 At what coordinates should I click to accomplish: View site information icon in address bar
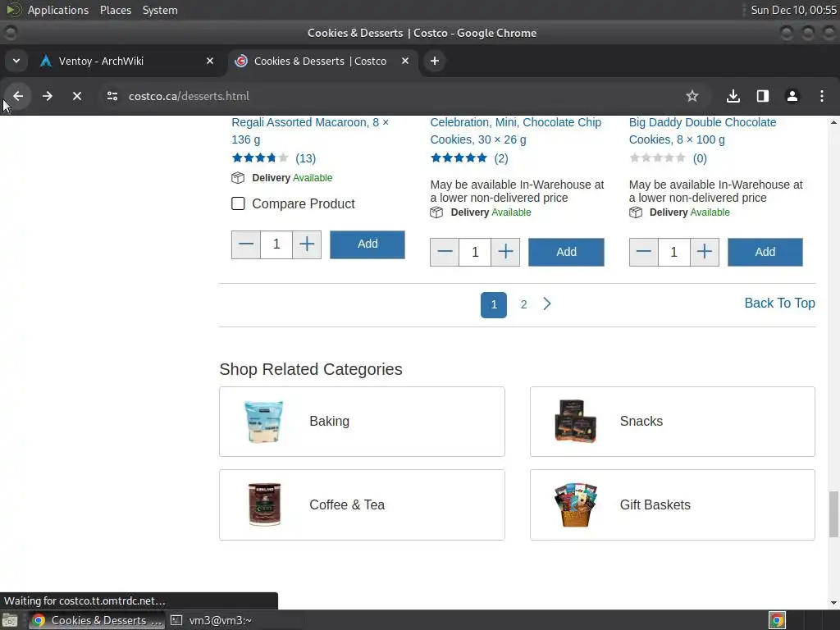click(112, 97)
